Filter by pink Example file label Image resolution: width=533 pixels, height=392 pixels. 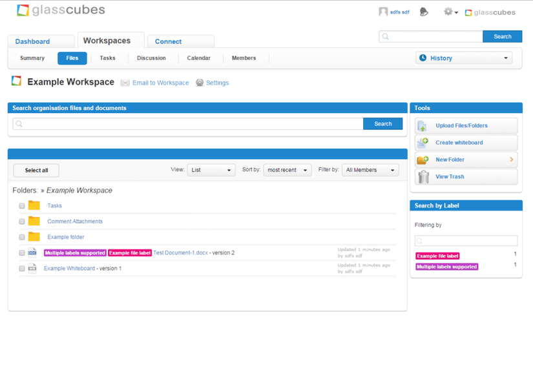[437, 256]
